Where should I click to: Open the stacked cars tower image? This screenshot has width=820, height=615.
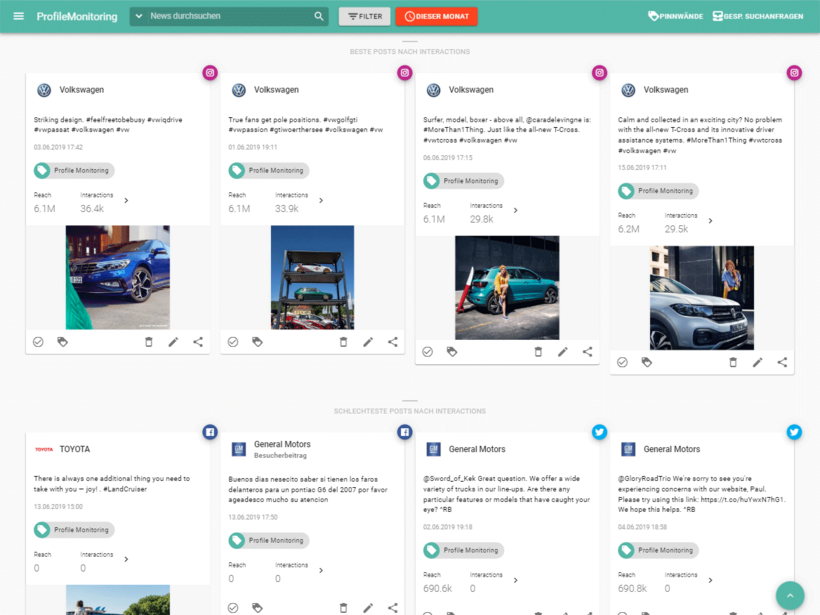pyautogui.click(x=312, y=277)
